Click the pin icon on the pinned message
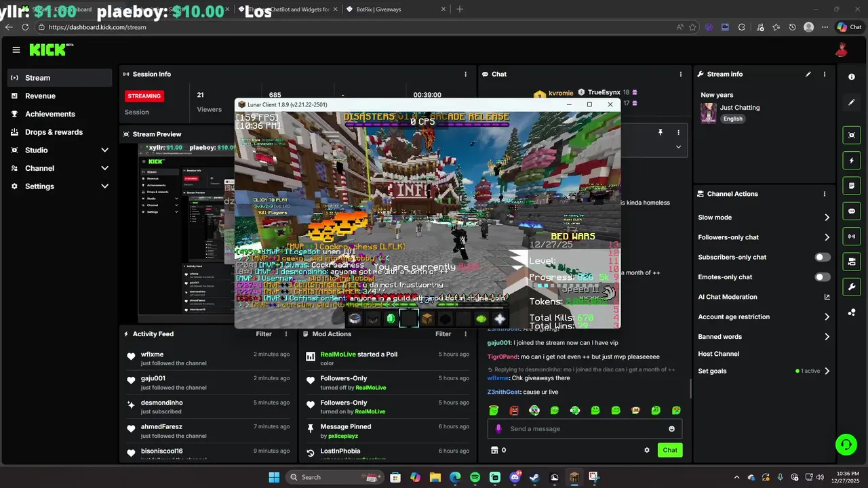 click(660, 133)
